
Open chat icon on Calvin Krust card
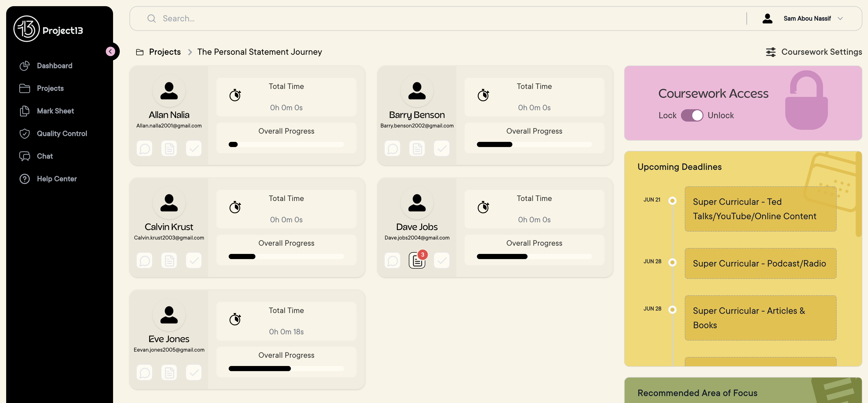[144, 260]
